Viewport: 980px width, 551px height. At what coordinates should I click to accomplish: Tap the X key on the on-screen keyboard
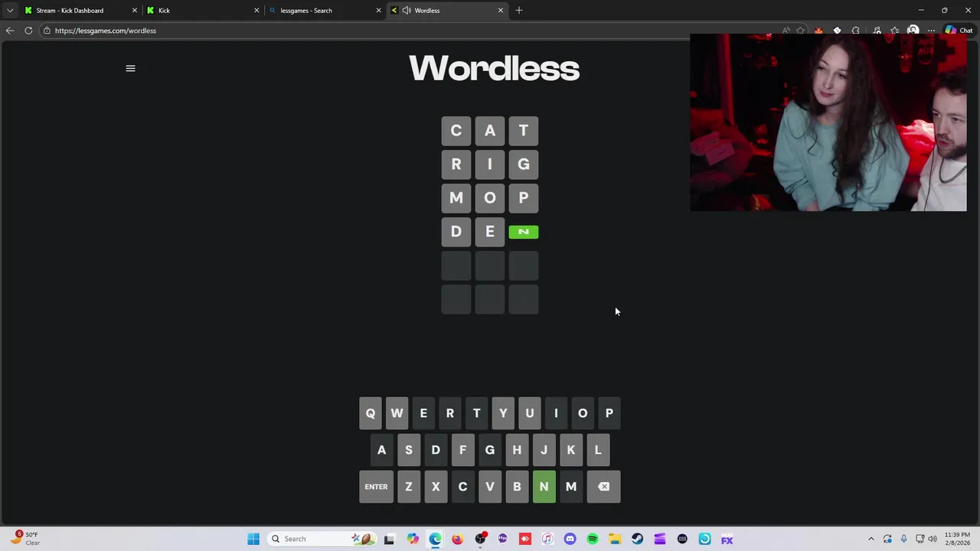pyautogui.click(x=436, y=487)
